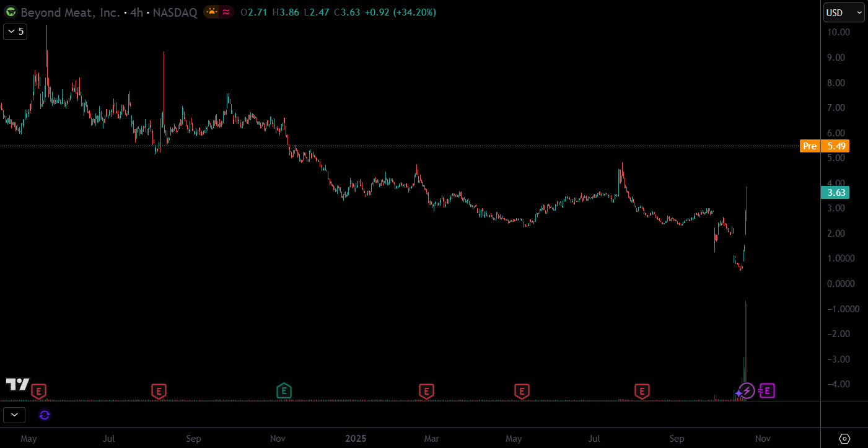Click the purple lightning bolt event marker
Viewport: 868px width, 448px height.
pyautogui.click(x=747, y=390)
